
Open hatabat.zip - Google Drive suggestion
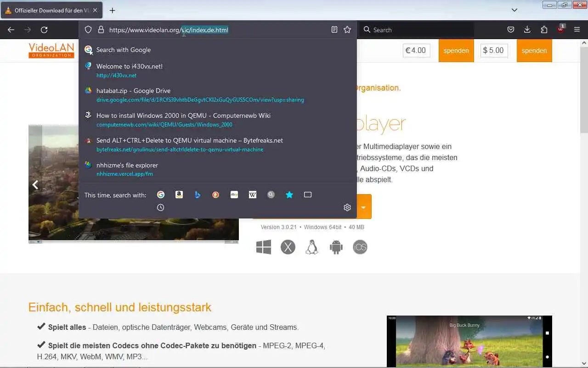click(x=218, y=95)
